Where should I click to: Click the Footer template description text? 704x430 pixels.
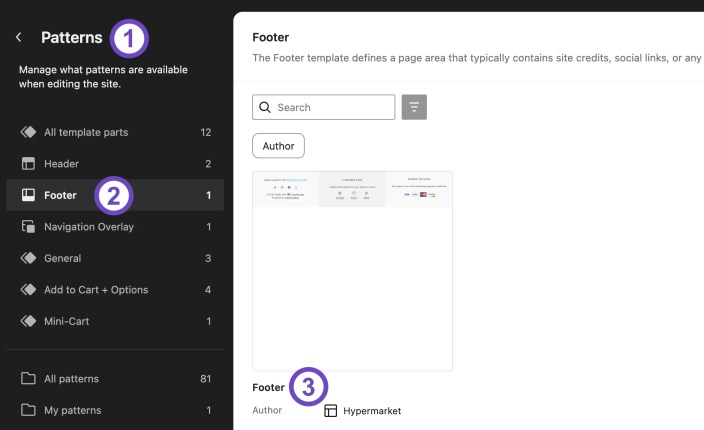[x=478, y=58]
